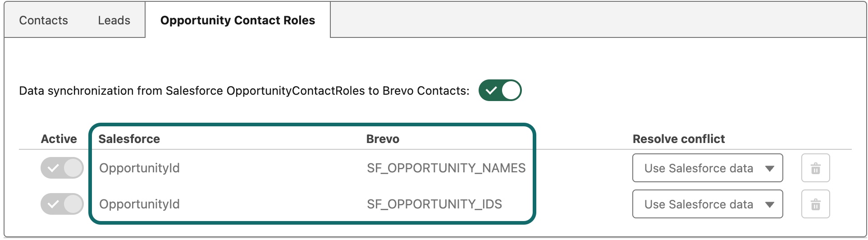The image size is (868, 240).
Task: Select the SF_OPPORTUNITY_NAMES Brevo attribute
Action: (x=446, y=168)
